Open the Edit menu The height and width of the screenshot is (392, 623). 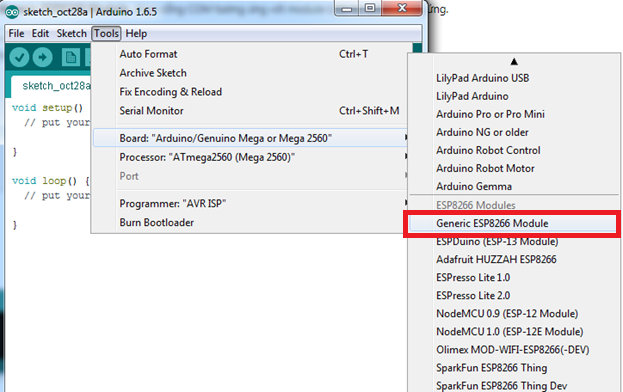[40, 33]
